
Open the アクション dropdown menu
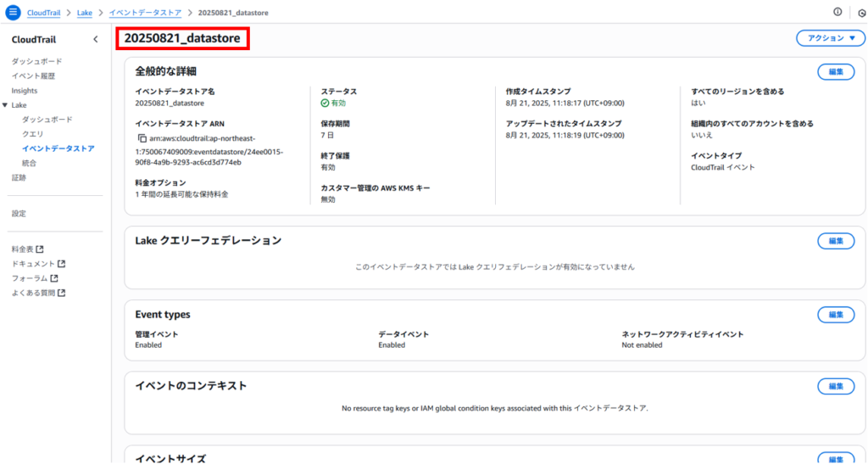click(x=831, y=38)
